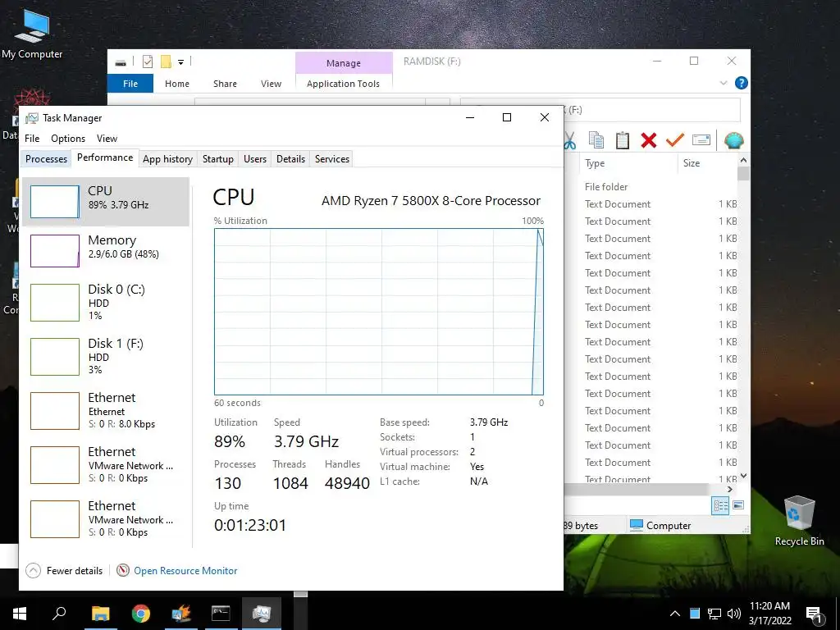Click the cut scissors icon in Explorer toolbar

570,141
